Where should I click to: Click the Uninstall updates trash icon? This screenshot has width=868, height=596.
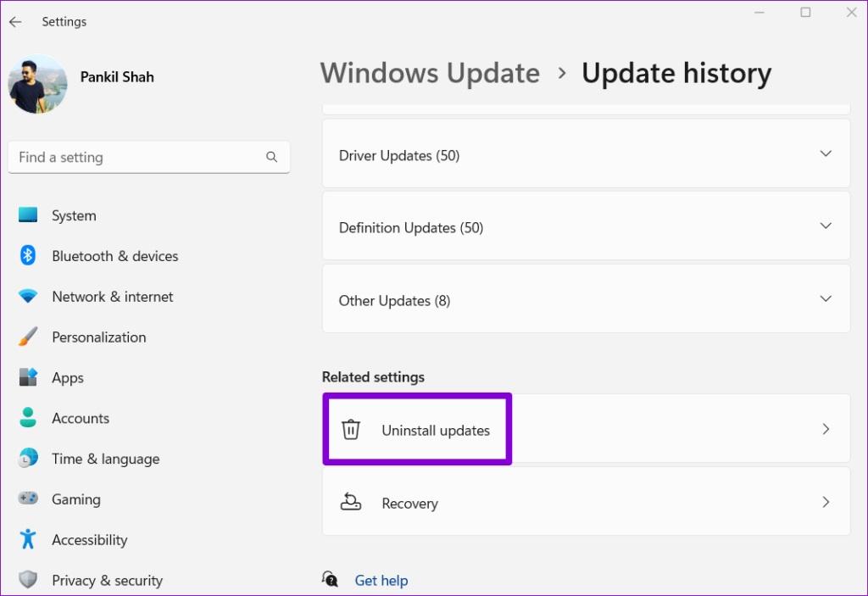pyautogui.click(x=350, y=429)
